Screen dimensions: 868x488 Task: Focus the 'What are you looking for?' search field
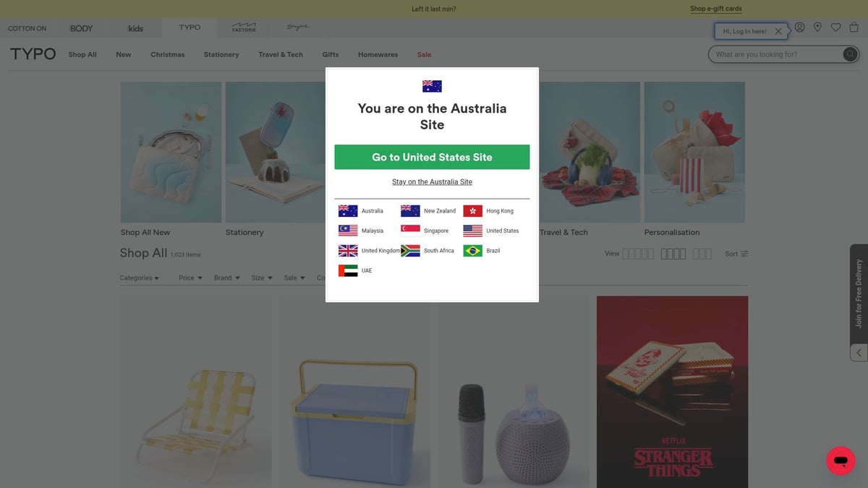776,54
